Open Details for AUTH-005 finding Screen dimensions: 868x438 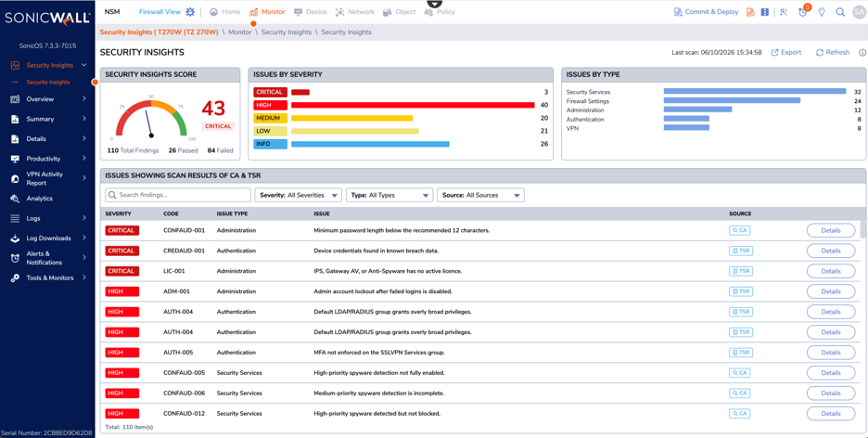[830, 353]
